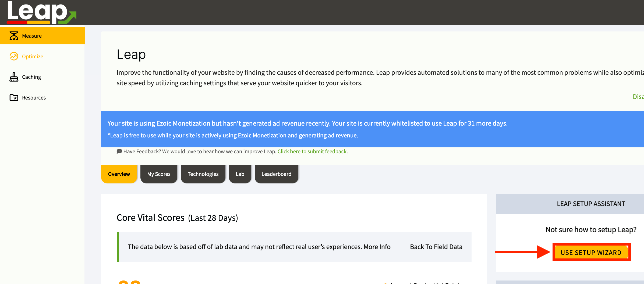Click 'Not sure how to setup Leap?' text

591,229
